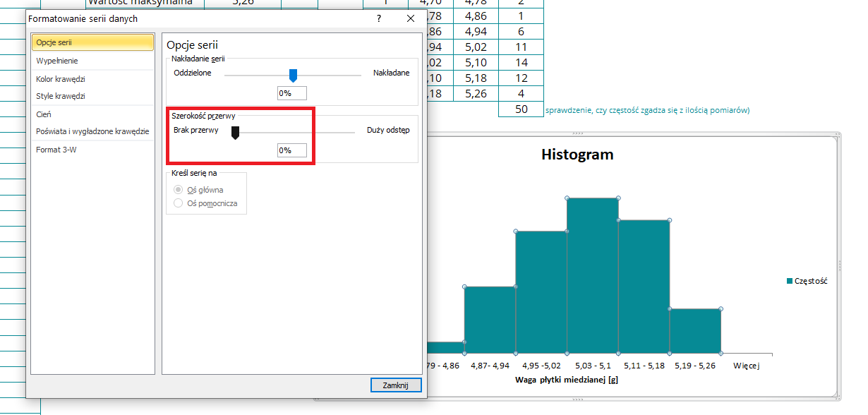
Task: Click the Nakładanie serii slider handle
Action: [x=294, y=75]
